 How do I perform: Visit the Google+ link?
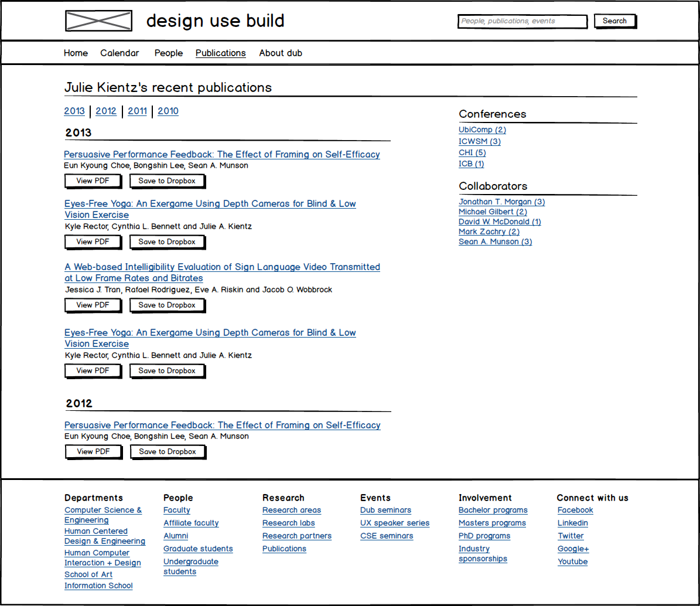pyautogui.click(x=573, y=549)
